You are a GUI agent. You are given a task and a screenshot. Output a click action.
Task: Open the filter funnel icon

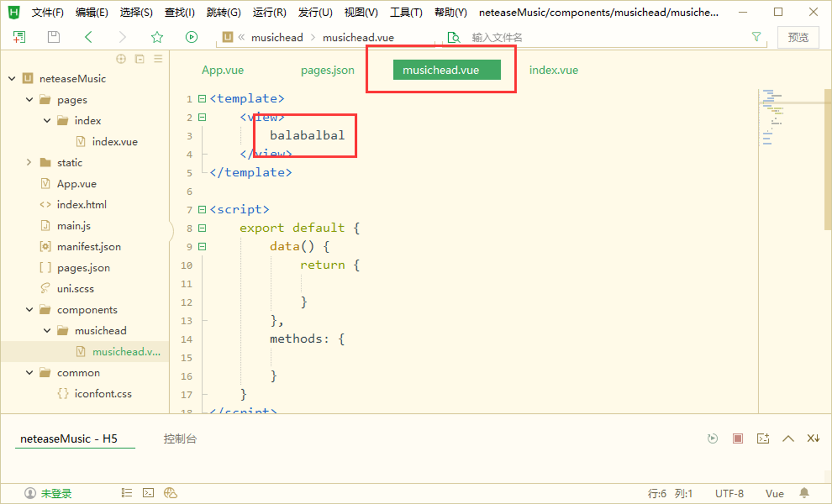756,37
